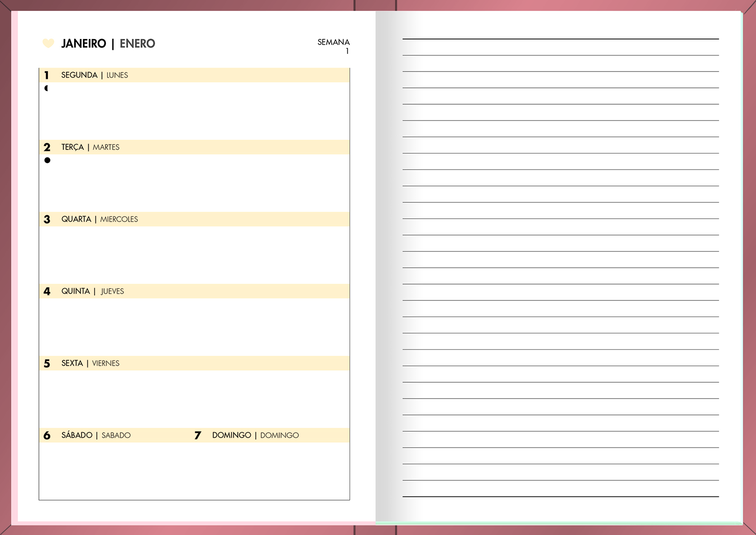Select the SEXTA day heading
The height and width of the screenshot is (535, 756).
(72, 363)
